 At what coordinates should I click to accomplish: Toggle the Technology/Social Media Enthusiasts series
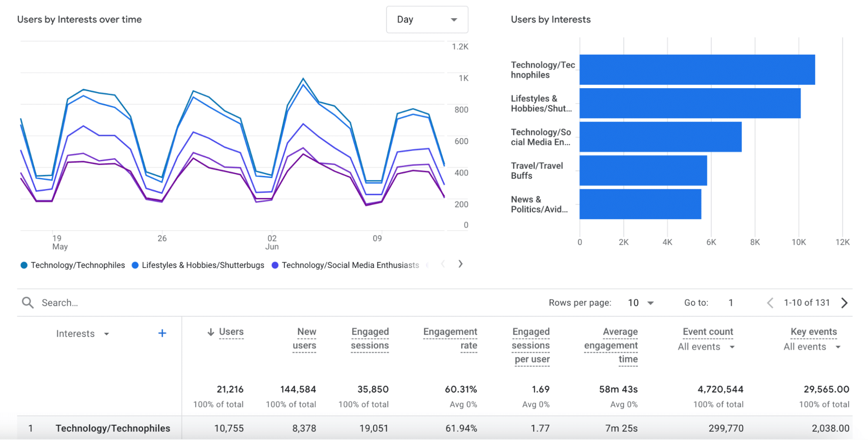coord(350,265)
